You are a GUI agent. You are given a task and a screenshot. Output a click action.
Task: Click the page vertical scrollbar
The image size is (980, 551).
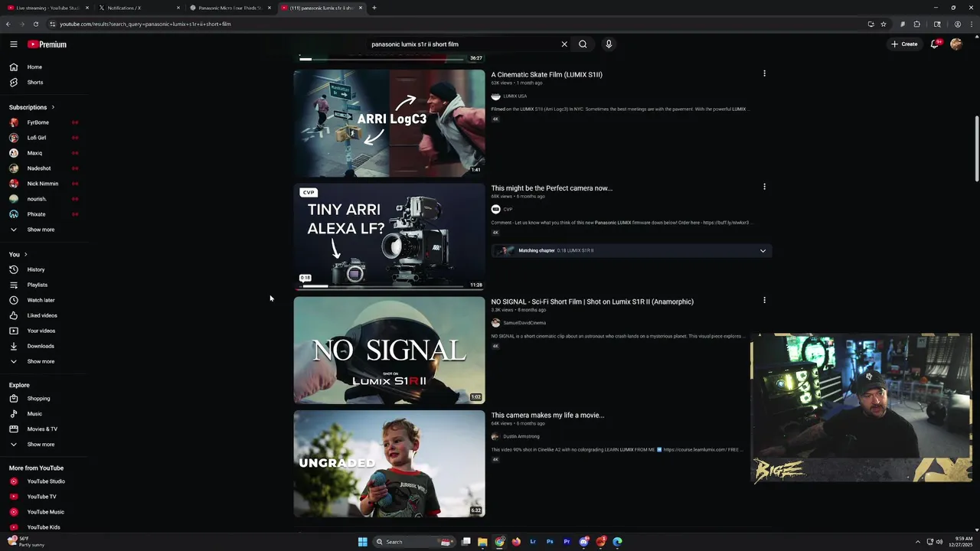[976, 149]
